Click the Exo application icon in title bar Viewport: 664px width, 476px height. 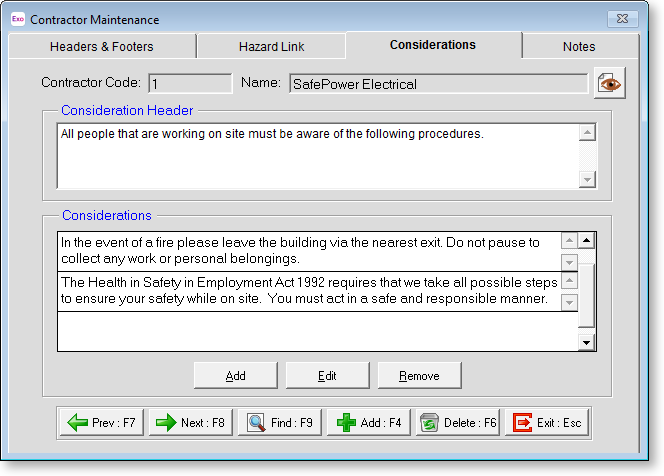click(18, 19)
